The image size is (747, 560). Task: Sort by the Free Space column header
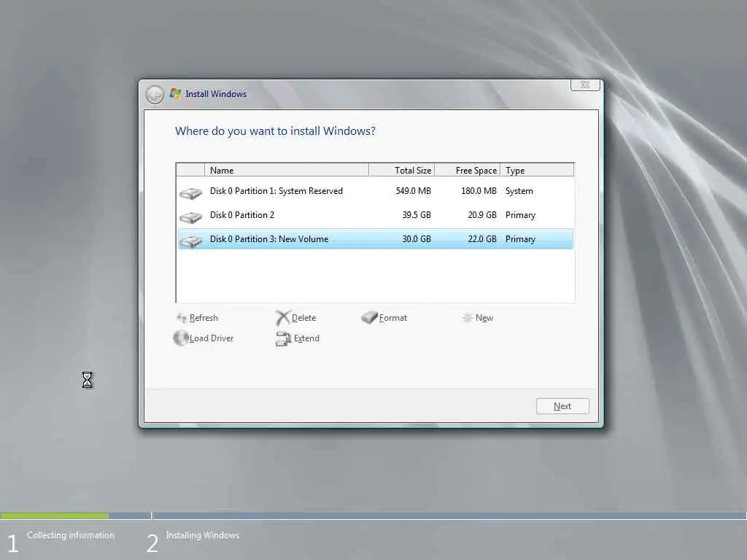pos(468,170)
